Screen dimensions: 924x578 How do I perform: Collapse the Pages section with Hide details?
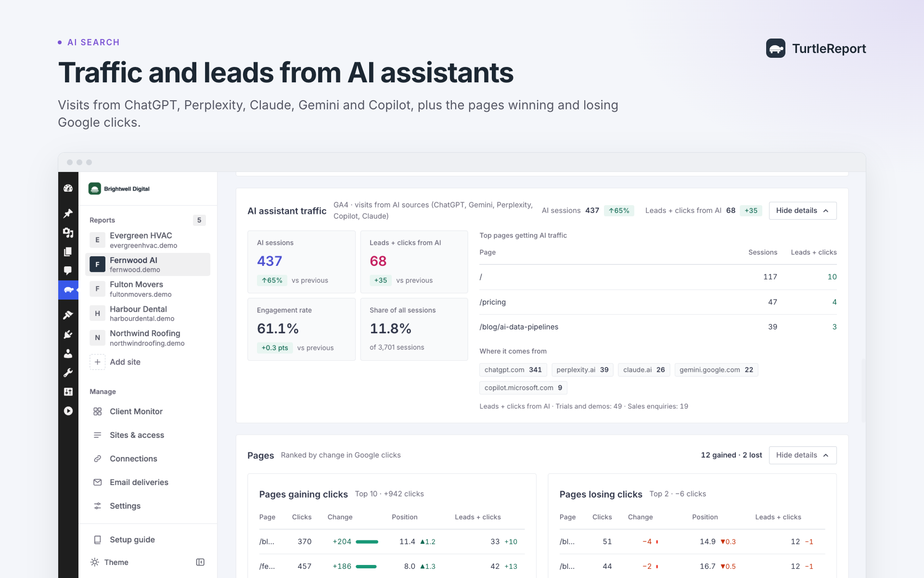(802, 455)
